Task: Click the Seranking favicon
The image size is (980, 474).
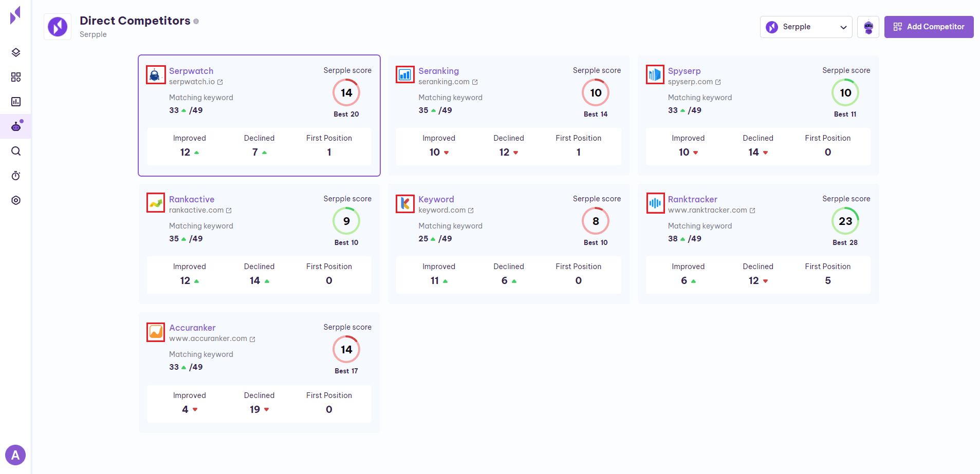Action: click(x=405, y=75)
